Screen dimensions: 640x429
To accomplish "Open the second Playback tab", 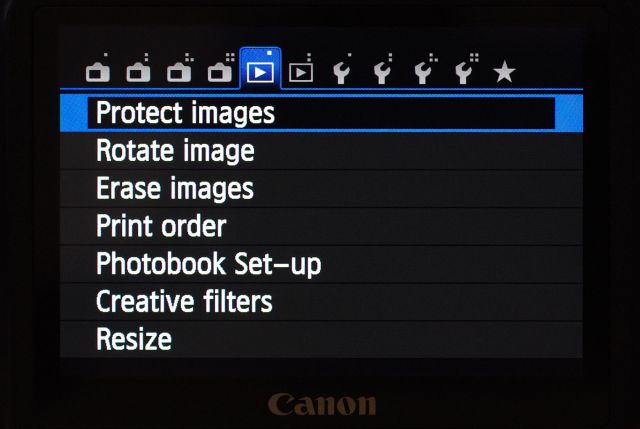I will [x=301, y=71].
